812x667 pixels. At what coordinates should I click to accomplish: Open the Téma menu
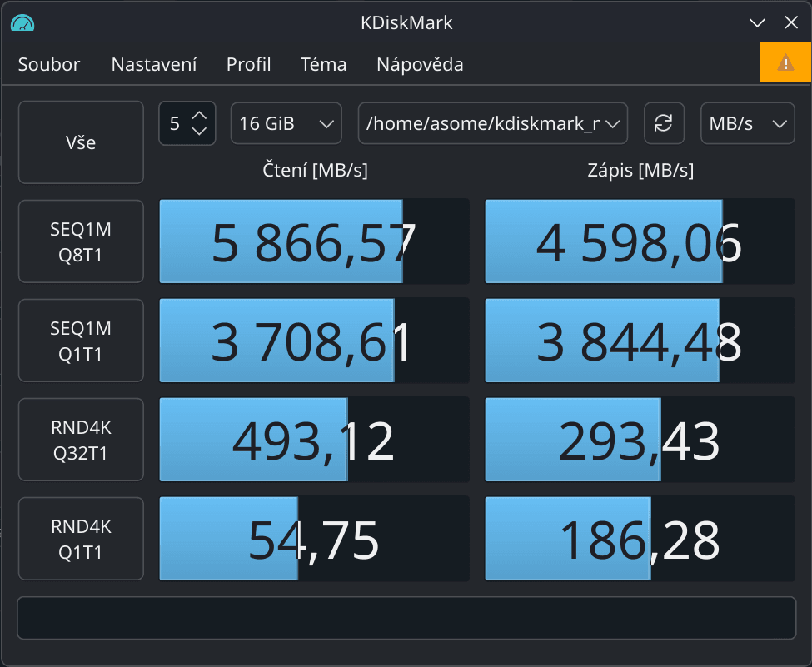click(x=323, y=64)
